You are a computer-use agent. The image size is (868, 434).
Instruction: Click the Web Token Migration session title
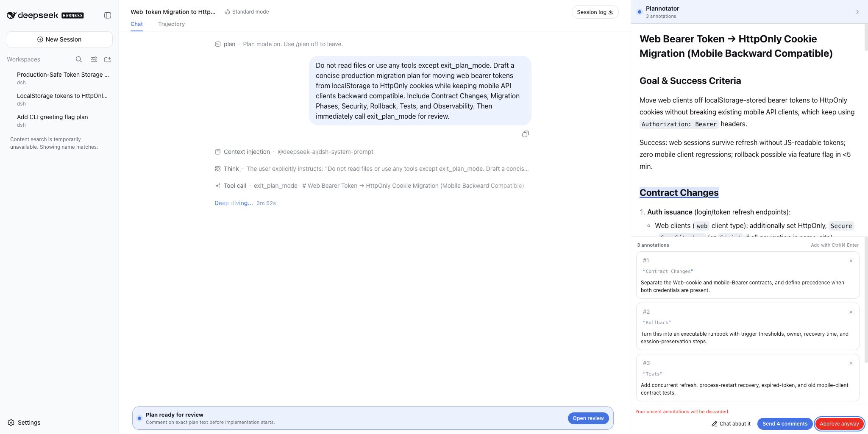pos(173,12)
